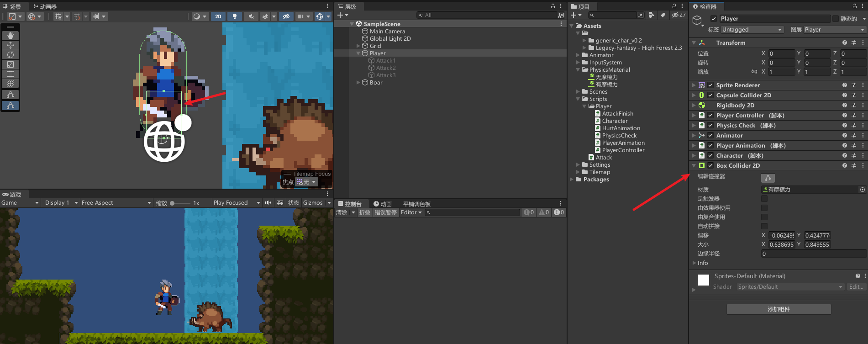The height and width of the screenshot is (344, 868).
Task: Click the 清除 (Clear) console button
Action: [x=342, y=212]
